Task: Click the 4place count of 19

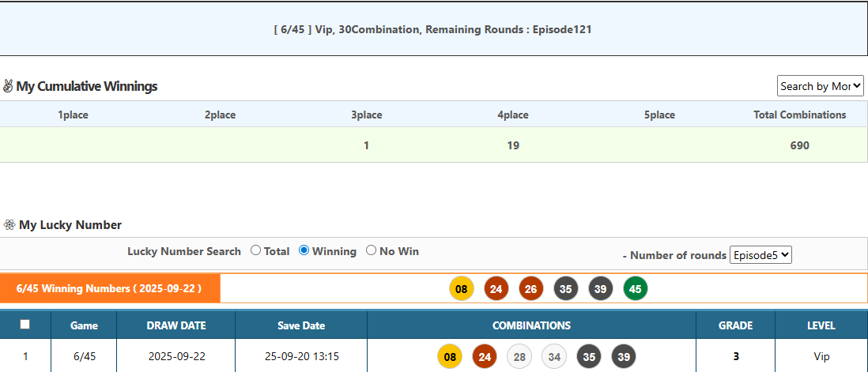Action: pyautogui.click(x=513, y=145)
